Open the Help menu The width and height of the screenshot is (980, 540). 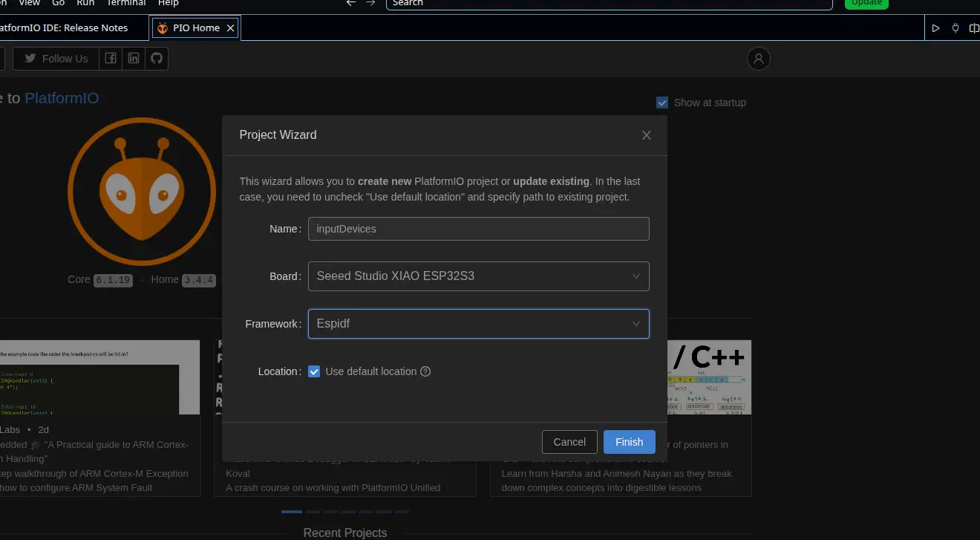coord(169,3)
